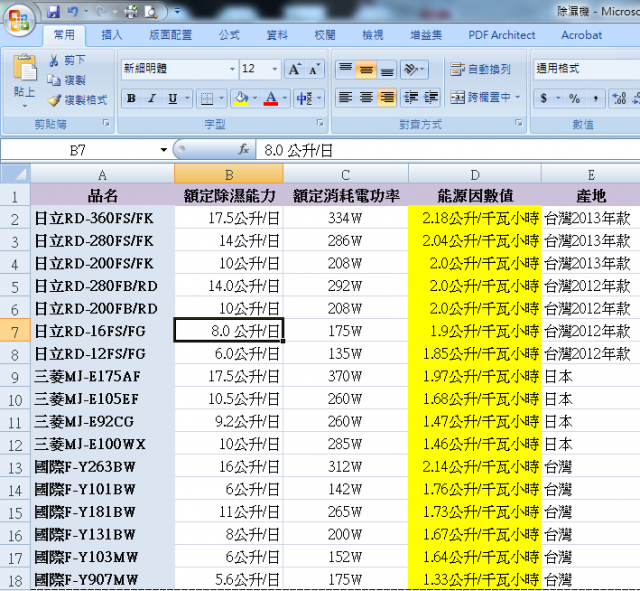Toggle underline formatting

point(173,98)
